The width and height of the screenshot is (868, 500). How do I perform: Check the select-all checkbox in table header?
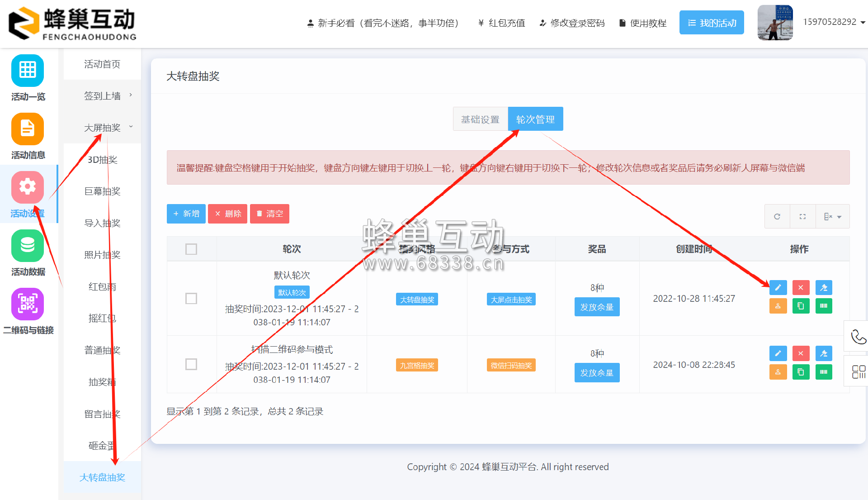point(191,249)
